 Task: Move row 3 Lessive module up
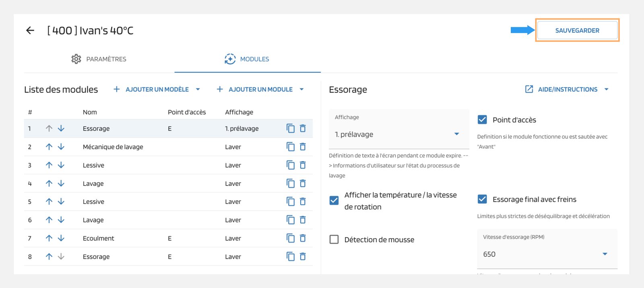tap(49, 165)
